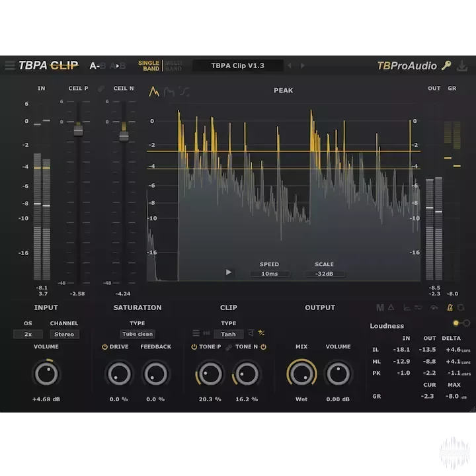476x476 pixels.
Task: Click the IL delta +4.6 LUFS value
Action: tap(457, 350)
